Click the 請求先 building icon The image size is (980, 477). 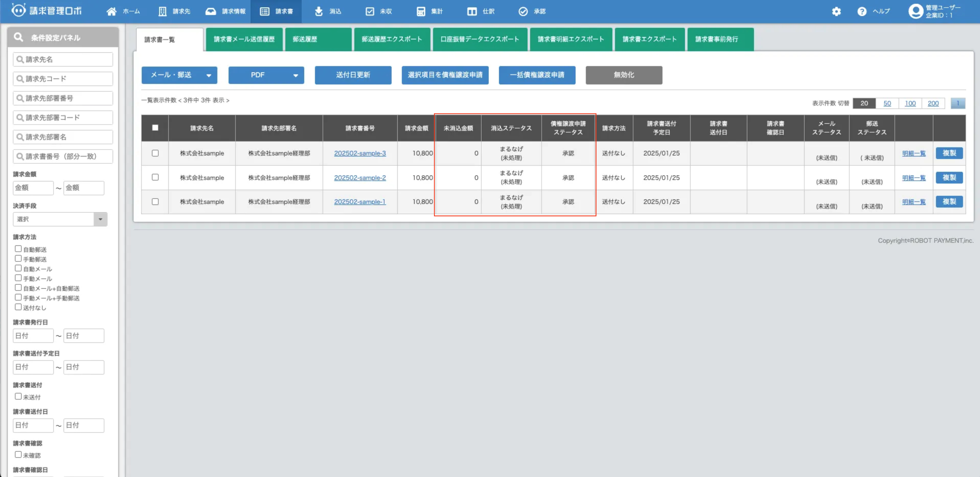click(162, 11)
